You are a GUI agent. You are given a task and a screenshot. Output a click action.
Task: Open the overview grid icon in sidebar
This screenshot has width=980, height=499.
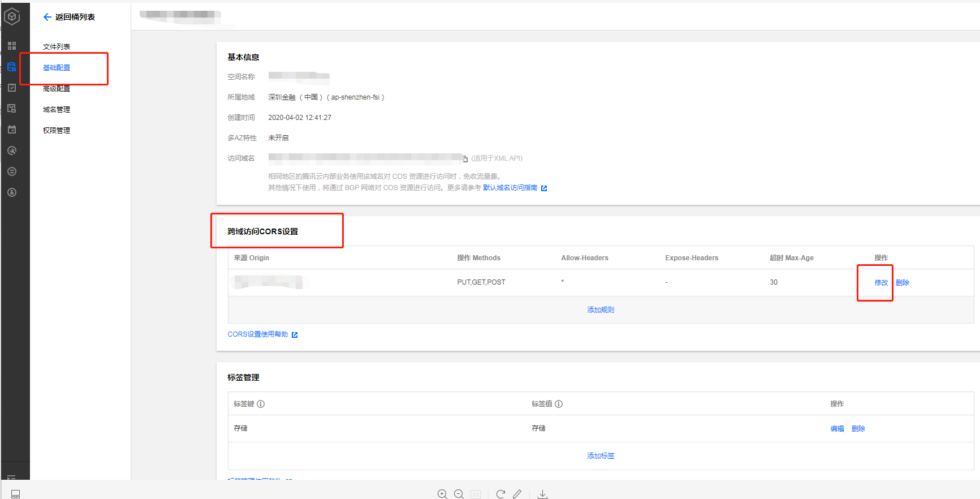pyautogui.click(x=12, y=46)
